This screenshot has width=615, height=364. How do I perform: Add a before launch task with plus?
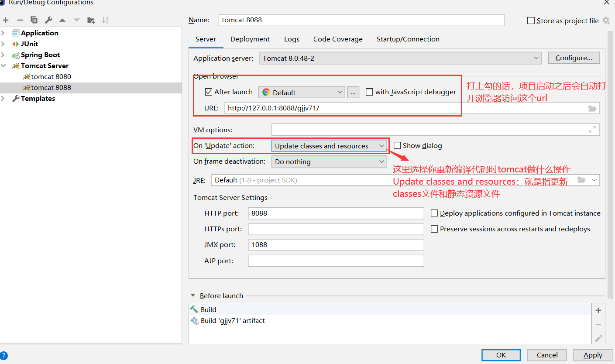point(598,310)
